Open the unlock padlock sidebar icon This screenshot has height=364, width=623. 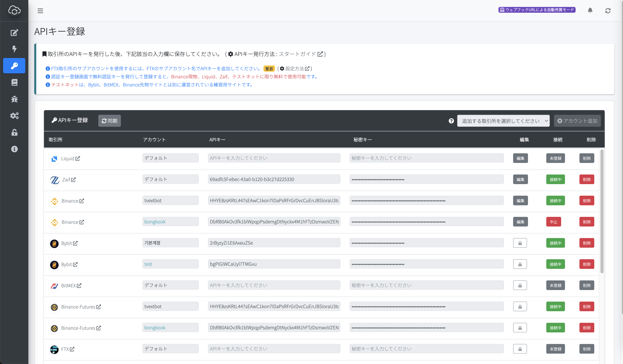click(14, 132)
